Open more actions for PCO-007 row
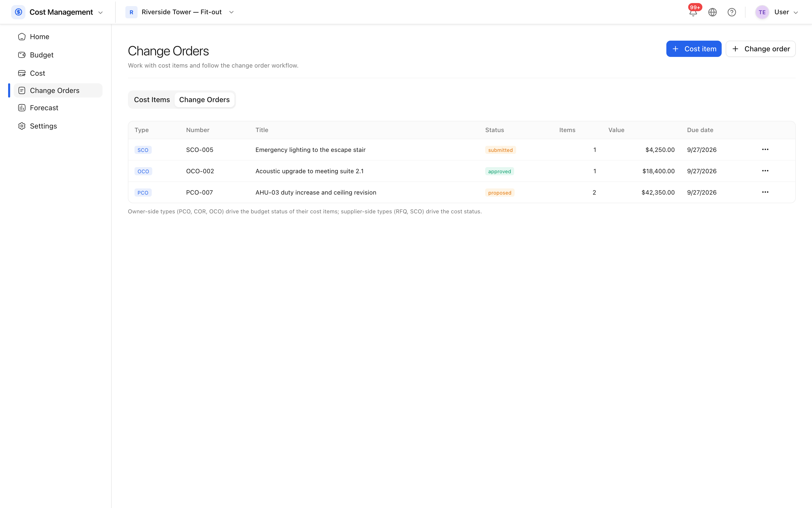 tap(765, 192)
